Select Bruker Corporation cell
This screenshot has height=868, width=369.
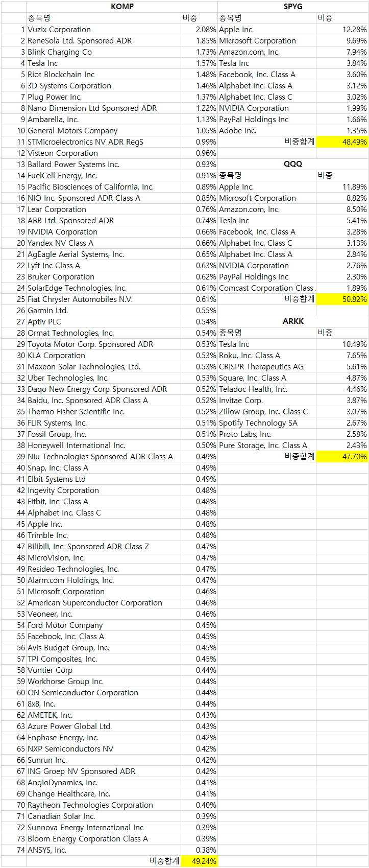click(104, 277)
